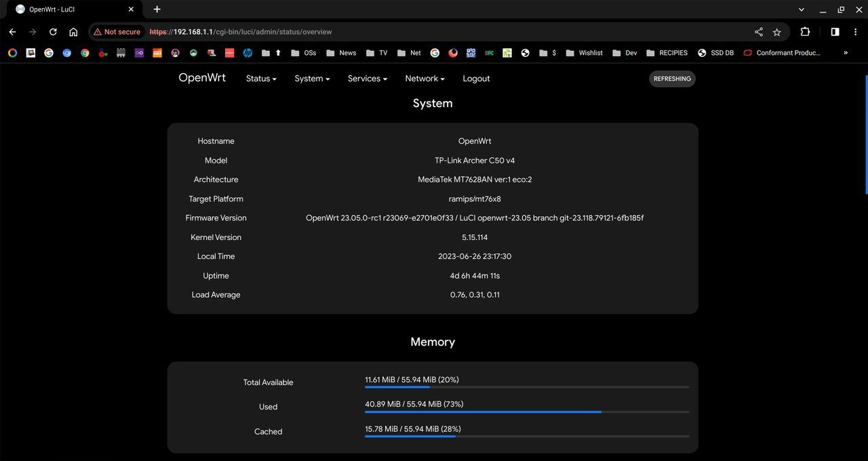The width and height of the screenshot is (868, 461).
Task: Select the OpenWrt - LuCI browser tab
Action: pos(75,9)
